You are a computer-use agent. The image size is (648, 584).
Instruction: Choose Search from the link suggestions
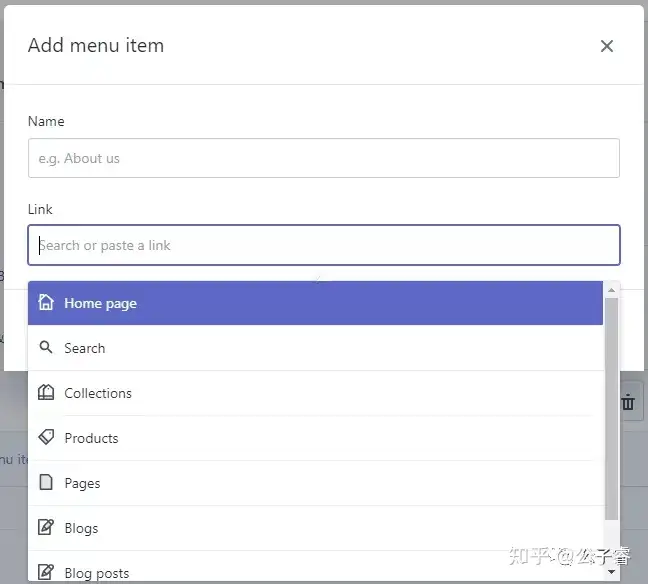pyautogui.click(x=315, y=348)
